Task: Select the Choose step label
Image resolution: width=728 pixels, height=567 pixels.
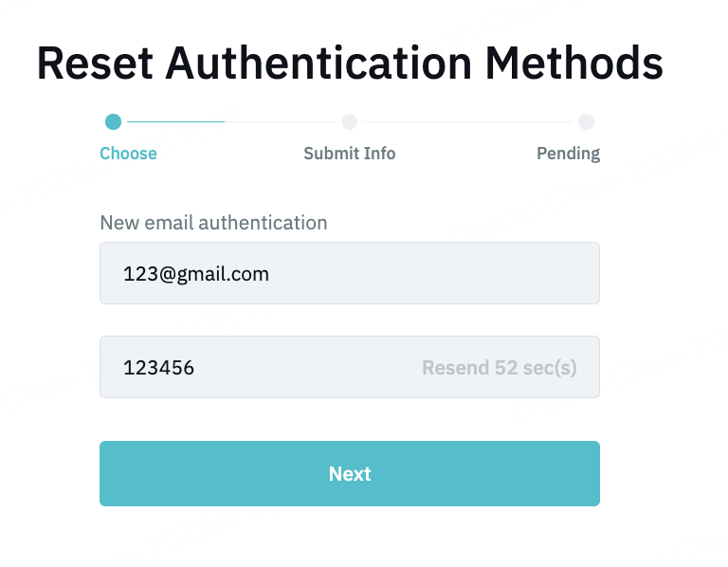Action: tap(128, 154)
